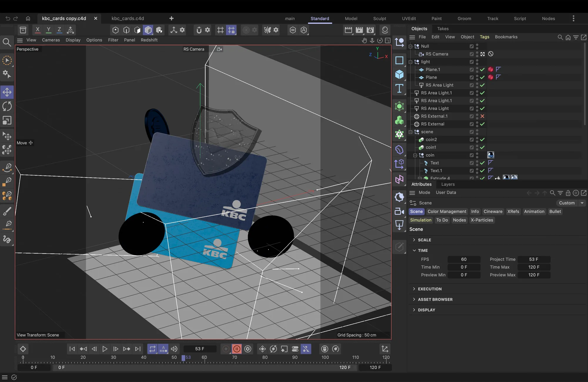Screen dimensions: 588x382
Task: Add a Text spline object
Action: [x=399, y=89]
